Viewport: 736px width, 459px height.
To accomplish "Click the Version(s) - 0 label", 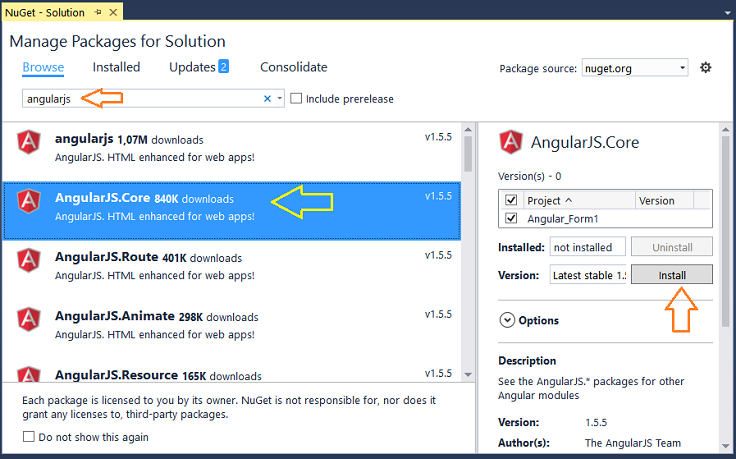I will (x=529, y=176).
